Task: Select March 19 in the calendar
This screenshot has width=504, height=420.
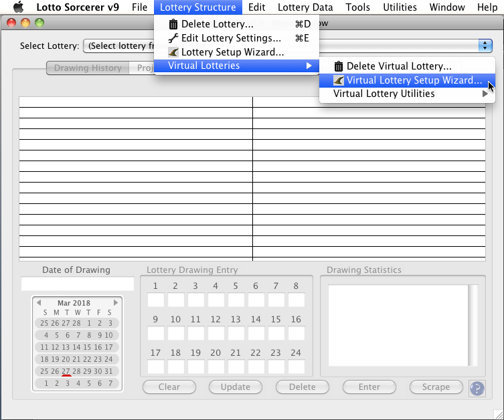Action: point(55,359)
